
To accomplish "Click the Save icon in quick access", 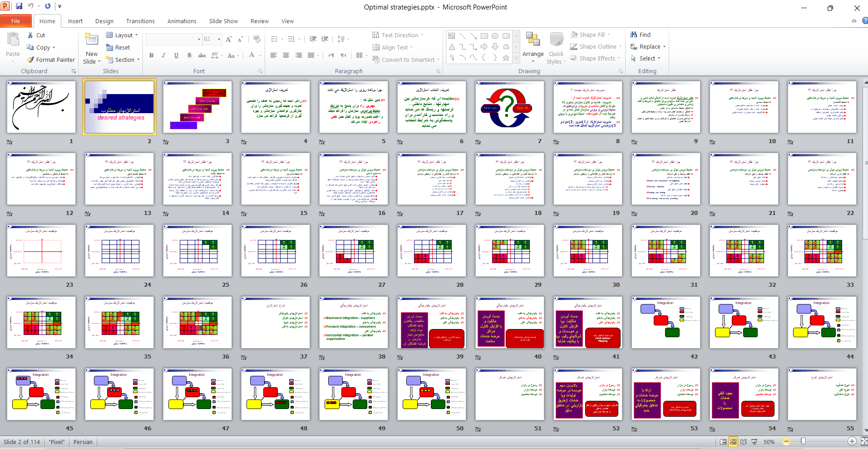I will [x=19, y=6].
